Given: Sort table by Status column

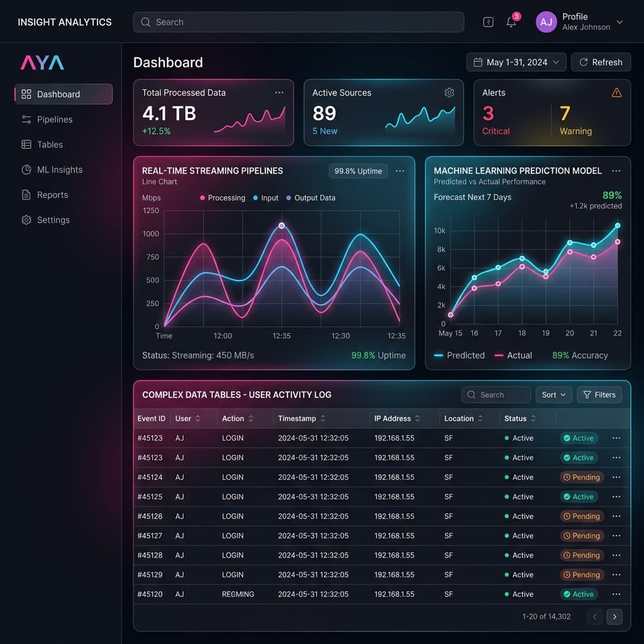Looking at the screenshot, I should (533, 418).
